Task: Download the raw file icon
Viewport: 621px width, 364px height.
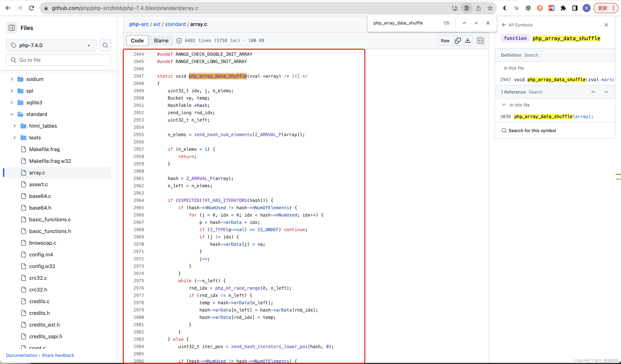Action: click(467, 41)
